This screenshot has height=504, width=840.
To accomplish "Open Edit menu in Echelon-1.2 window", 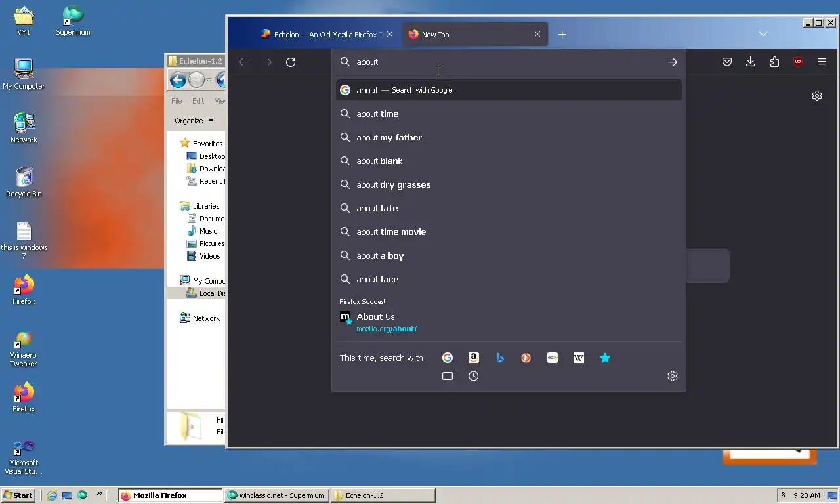I will (198, 101).
